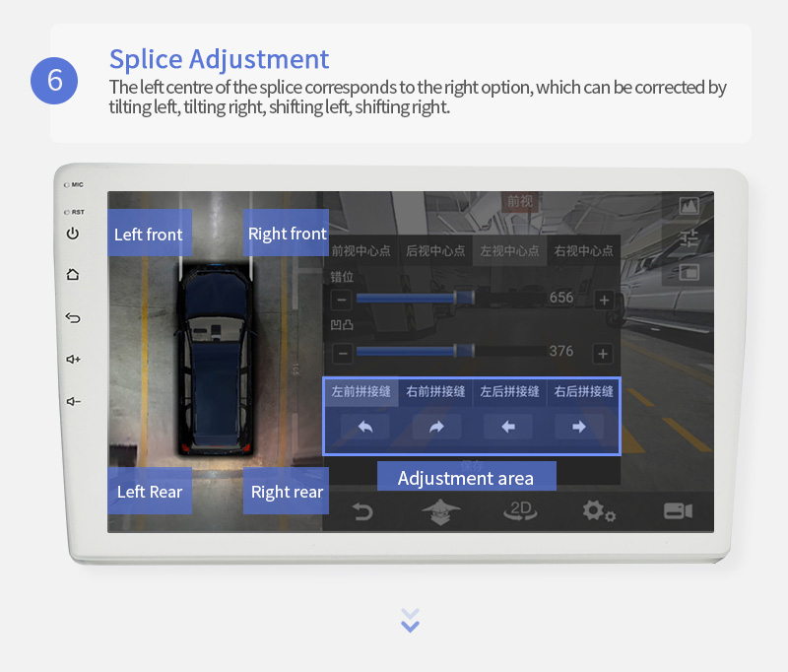788x672 pixels.
Task: Select the 右后拼接缝 splice tab
Action: click(x=583, y=391)
